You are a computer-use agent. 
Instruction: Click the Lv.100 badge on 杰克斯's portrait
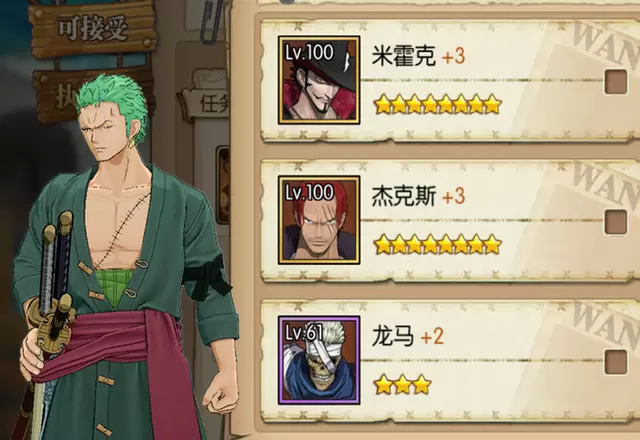[309, 192]
